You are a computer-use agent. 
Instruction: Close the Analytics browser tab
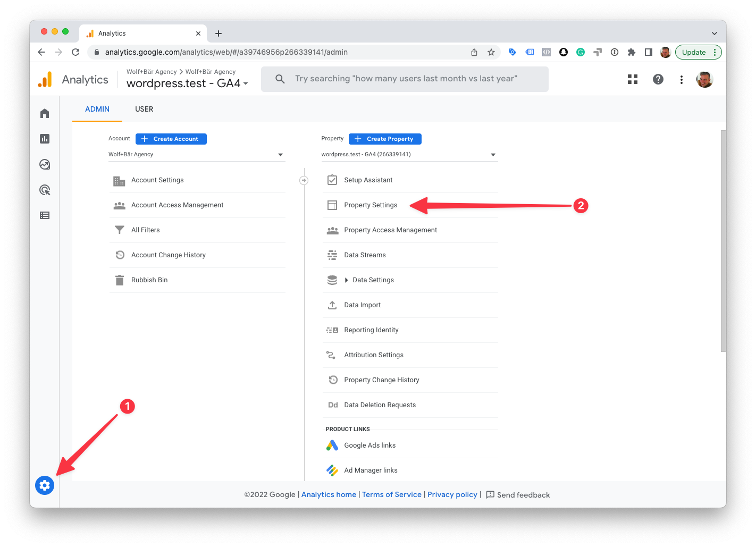(x=198, y=33)
